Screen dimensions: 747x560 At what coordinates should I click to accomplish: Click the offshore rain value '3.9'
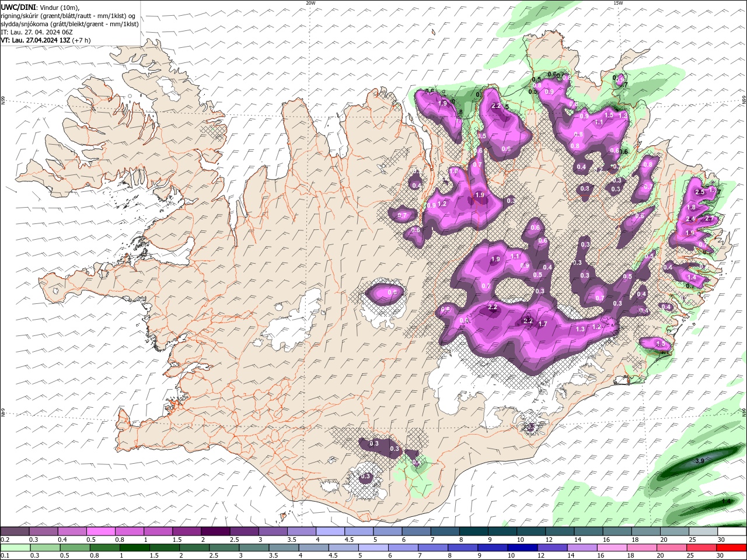[x=700, y=461]
